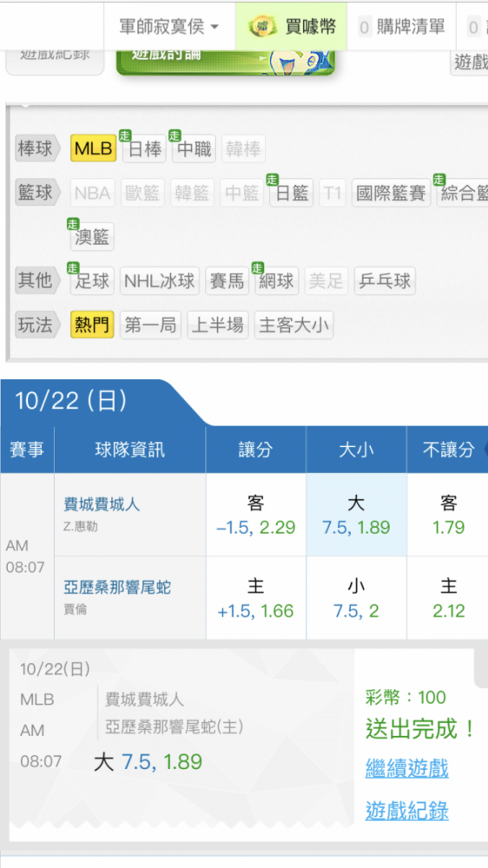The height and width of the screenshot is (868, 488).
Task: Select the 歐籃 league filter
Action: point(142,193)
